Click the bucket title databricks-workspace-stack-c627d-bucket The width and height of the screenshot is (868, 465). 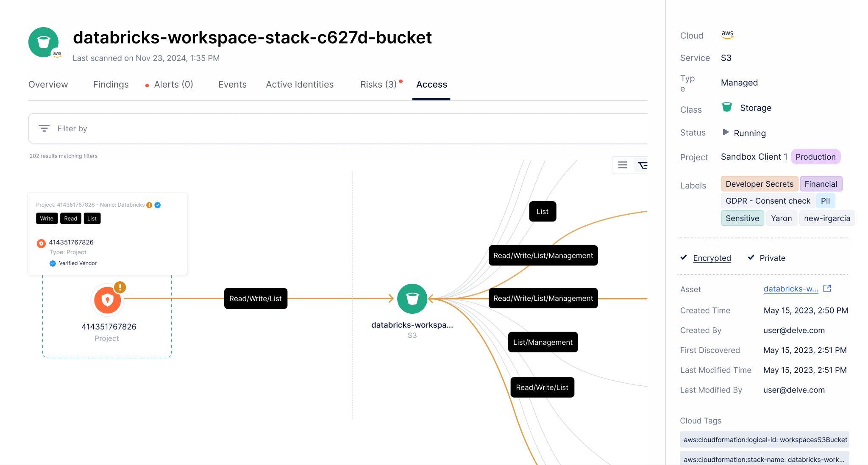click(252, 37)
